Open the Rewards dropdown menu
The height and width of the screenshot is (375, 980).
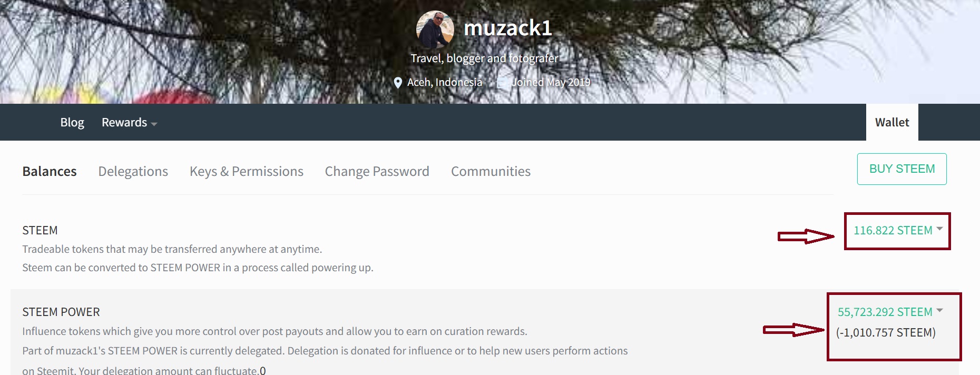point(129,122)
